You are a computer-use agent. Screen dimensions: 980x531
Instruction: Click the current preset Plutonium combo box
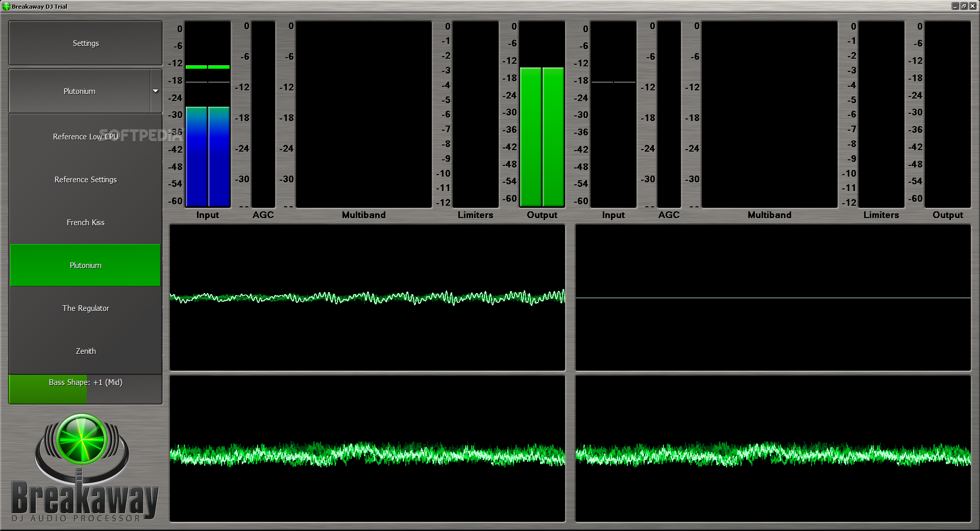click(x=80, y=91)
